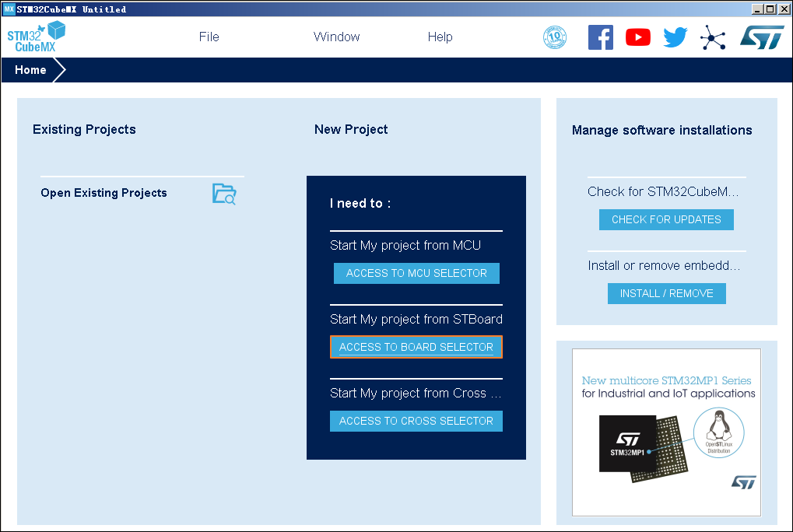Click 'Check for STM32CubeM...' text
This screenshot has width=793, height=532.
[663, 192]
